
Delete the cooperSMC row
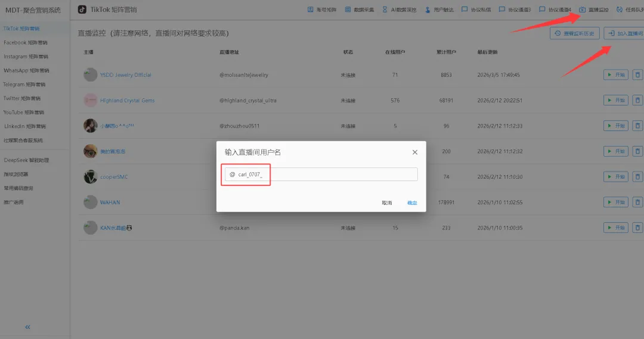point(637,176)
